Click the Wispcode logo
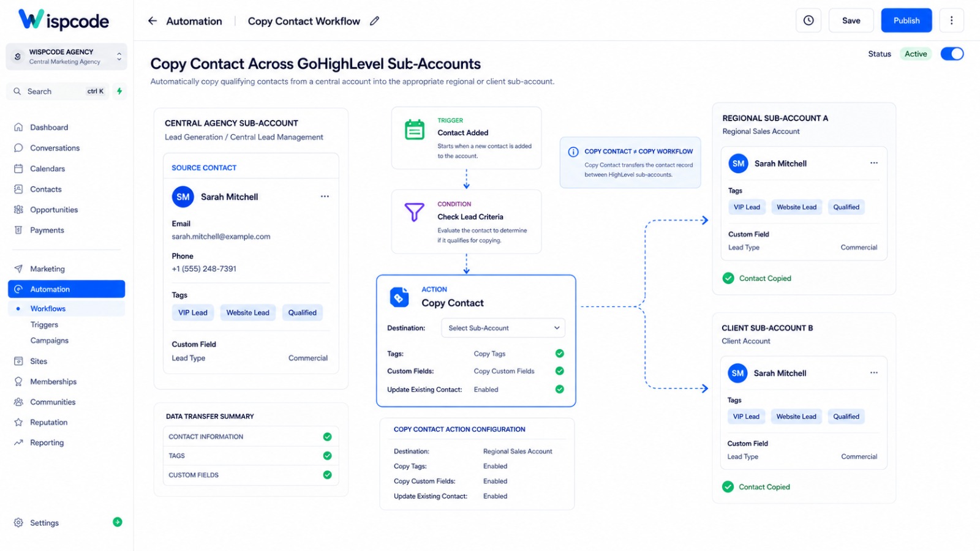980x551 pixels. [64, 20]
